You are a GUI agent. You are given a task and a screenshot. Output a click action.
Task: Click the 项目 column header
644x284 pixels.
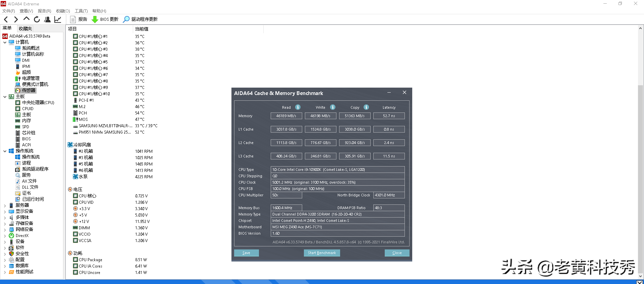click(x=100, y=29)
